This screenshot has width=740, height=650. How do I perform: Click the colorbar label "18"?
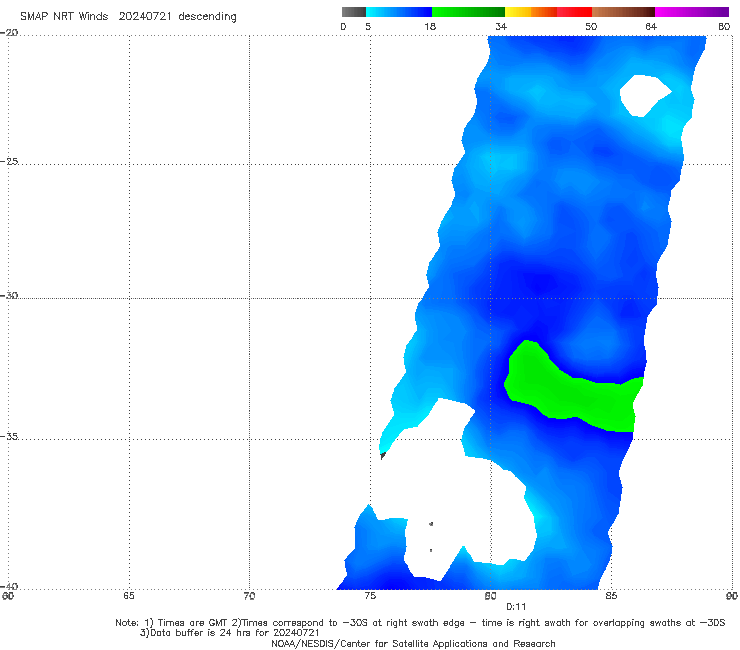pos(430,26)
